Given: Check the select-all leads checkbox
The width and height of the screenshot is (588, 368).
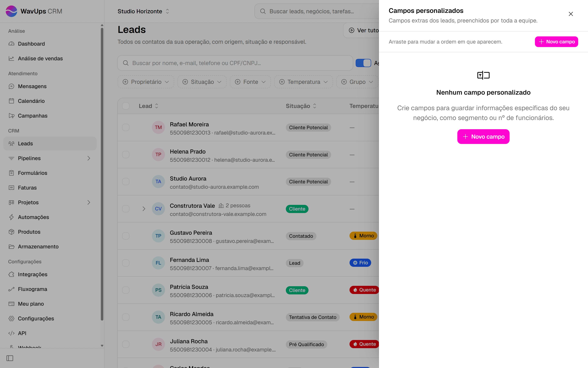Looking at the screenshot, I should coord(126,106).
